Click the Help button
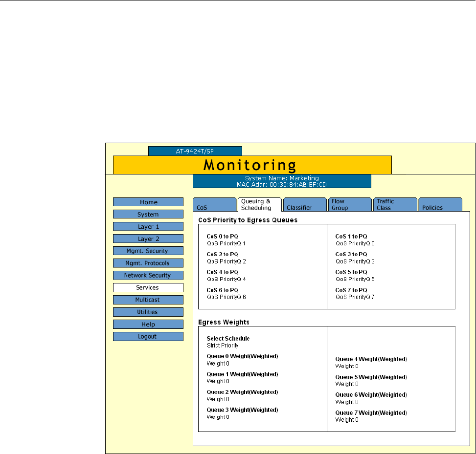 point(148,324)
